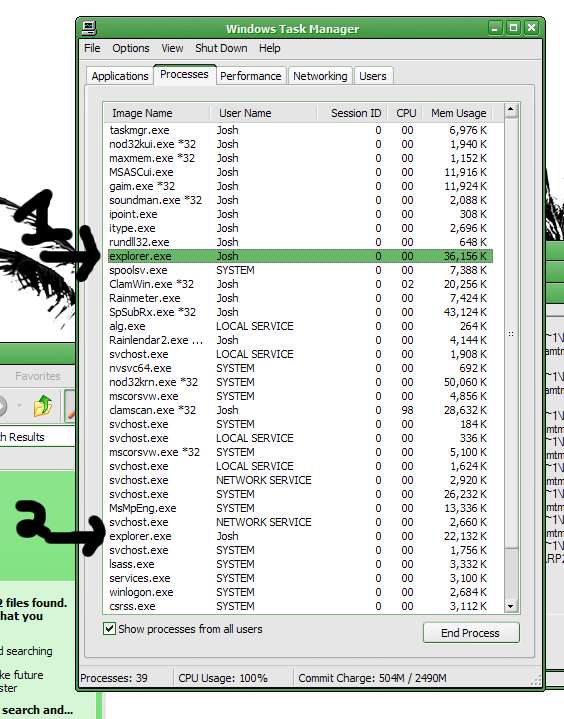564x719 pixels.
Task: Select the MsMpEng.exe process
Action: (x=300, y=508)
